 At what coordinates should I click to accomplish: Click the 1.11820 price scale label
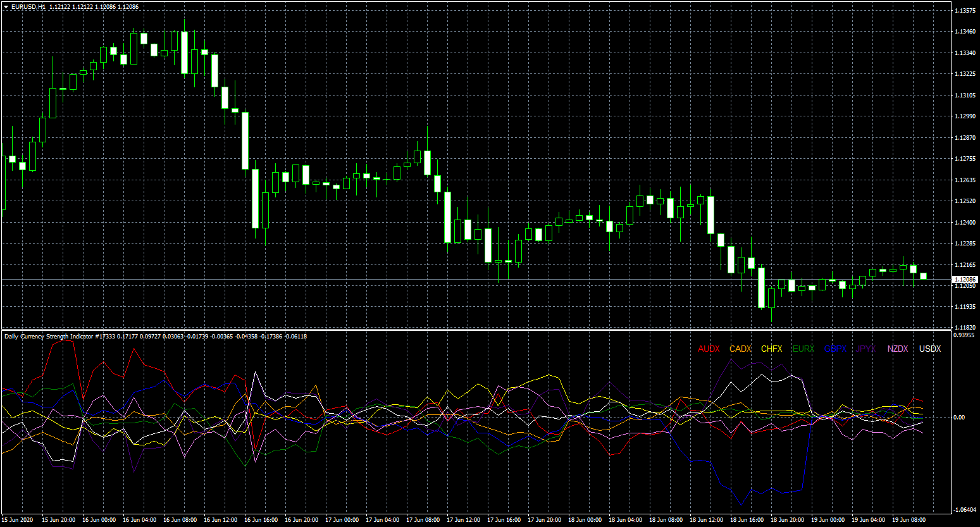point(965,328)
